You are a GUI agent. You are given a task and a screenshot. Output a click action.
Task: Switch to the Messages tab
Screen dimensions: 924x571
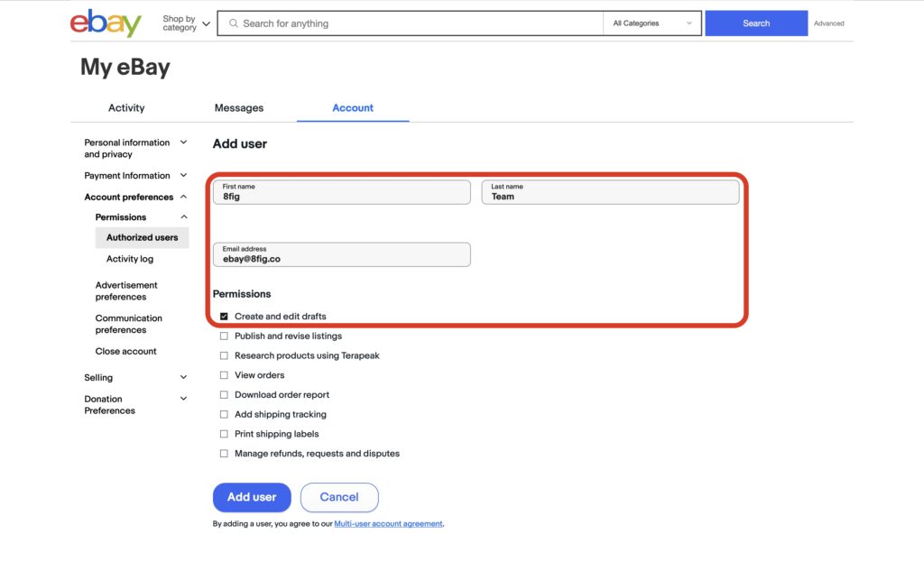(x=238, y=108)
